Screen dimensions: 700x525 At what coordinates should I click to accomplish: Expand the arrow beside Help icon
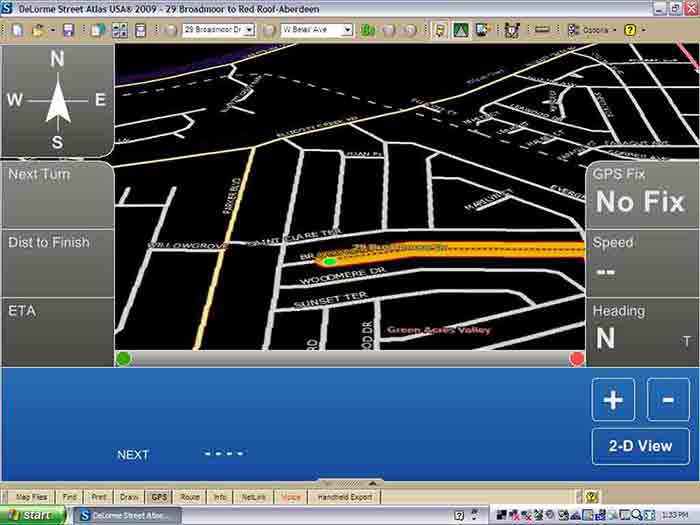644,30
